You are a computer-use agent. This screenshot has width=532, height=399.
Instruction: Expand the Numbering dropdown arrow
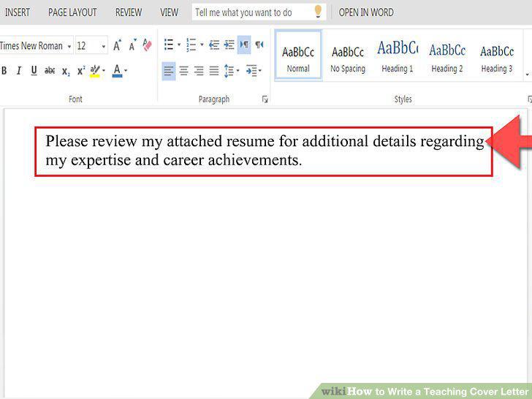tap(202, 45)
